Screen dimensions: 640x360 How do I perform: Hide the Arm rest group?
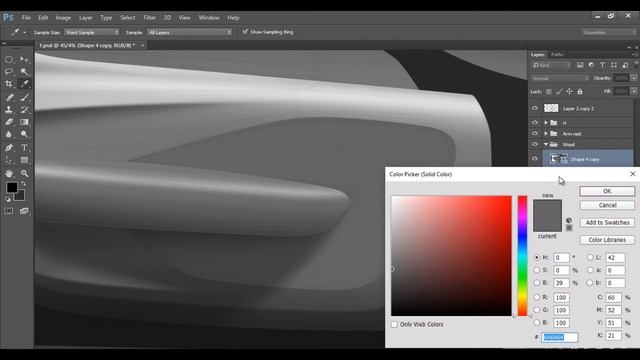point(535,133)
